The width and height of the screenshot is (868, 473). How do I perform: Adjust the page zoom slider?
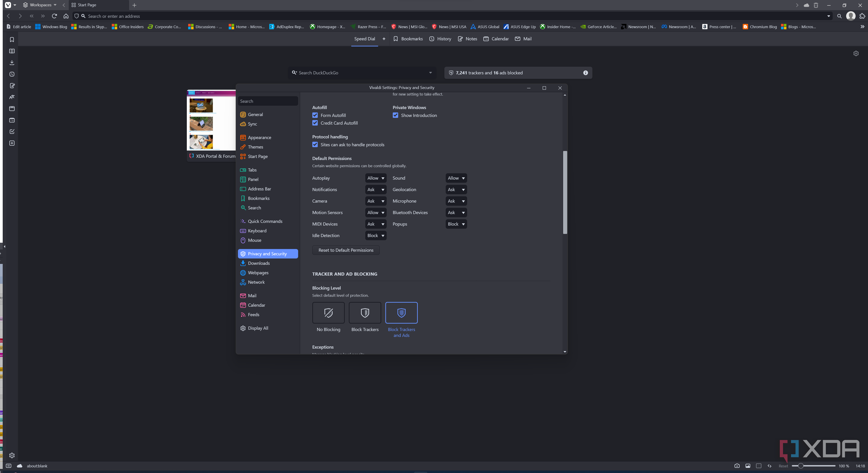pyautogui.click(x=813, y=466)
